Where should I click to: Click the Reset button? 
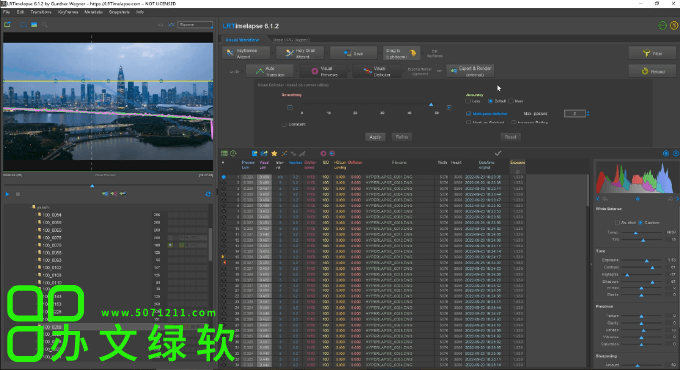tap(510, 137)
